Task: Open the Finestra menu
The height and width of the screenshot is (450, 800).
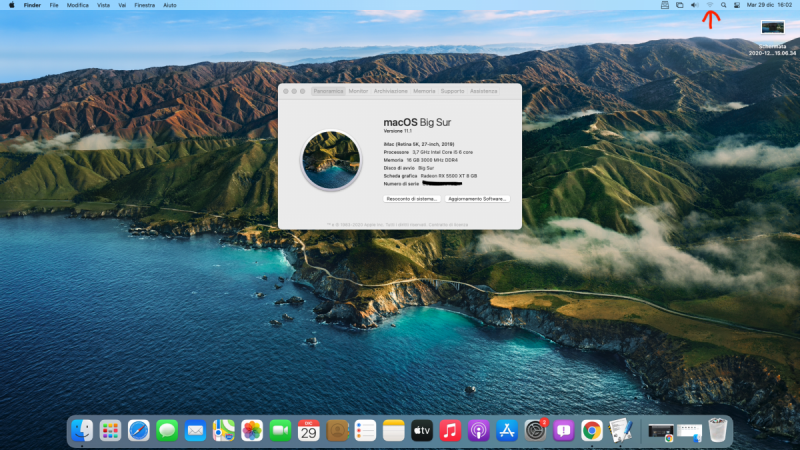Action: [142, 5]
